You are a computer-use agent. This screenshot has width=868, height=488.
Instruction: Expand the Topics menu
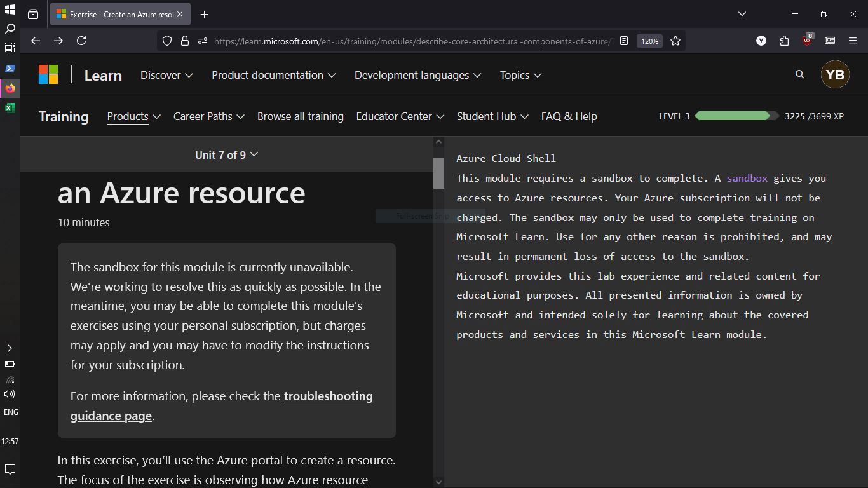point(520,75)
